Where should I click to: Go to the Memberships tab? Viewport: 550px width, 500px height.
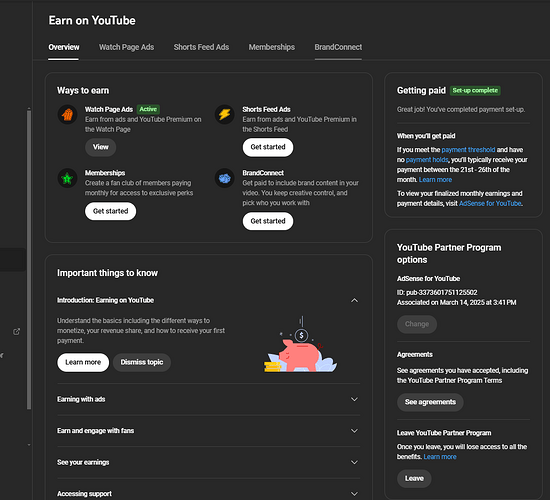pyautogui.click(x=271, y=47)
